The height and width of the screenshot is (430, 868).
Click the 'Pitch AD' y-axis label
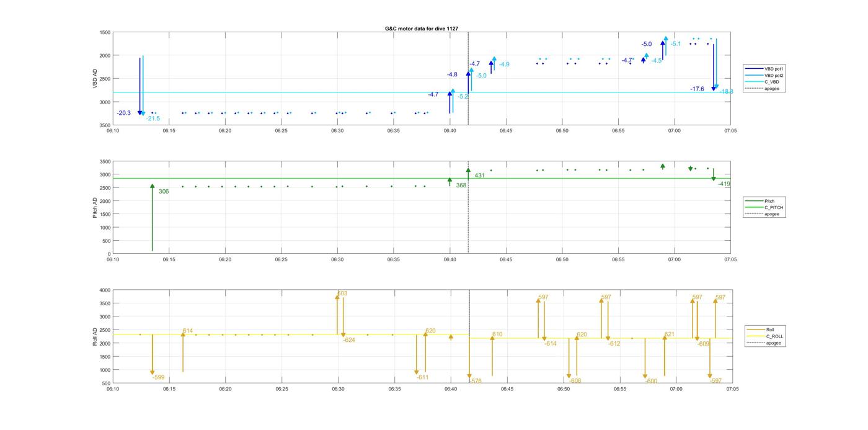click(95, 207)
